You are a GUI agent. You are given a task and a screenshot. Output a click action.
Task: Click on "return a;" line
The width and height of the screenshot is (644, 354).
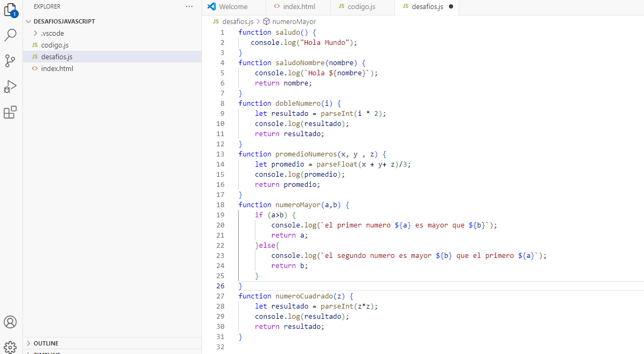point(290,235)
